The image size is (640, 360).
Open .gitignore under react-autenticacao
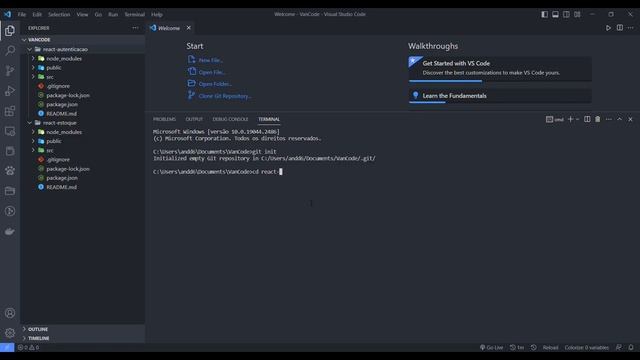click(x=83, y=86)
